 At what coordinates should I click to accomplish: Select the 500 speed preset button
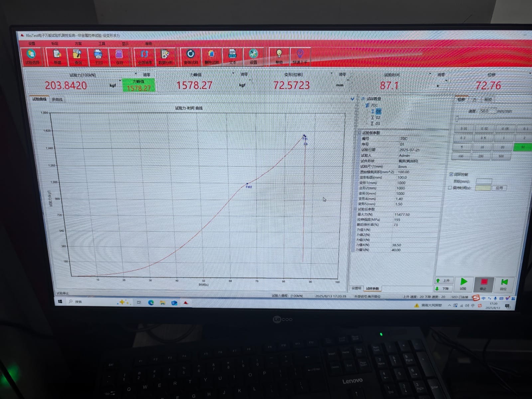(x=501, y=156)
